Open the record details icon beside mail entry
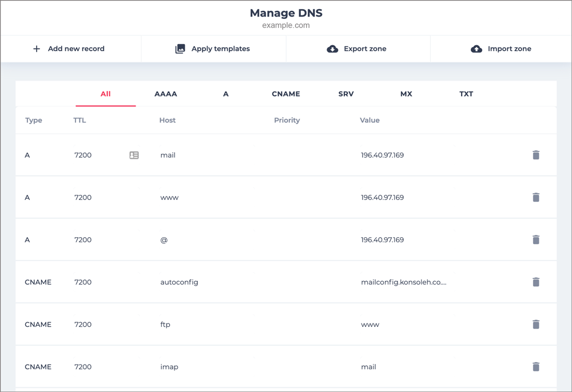572x392 pixels. pos(134,155)
